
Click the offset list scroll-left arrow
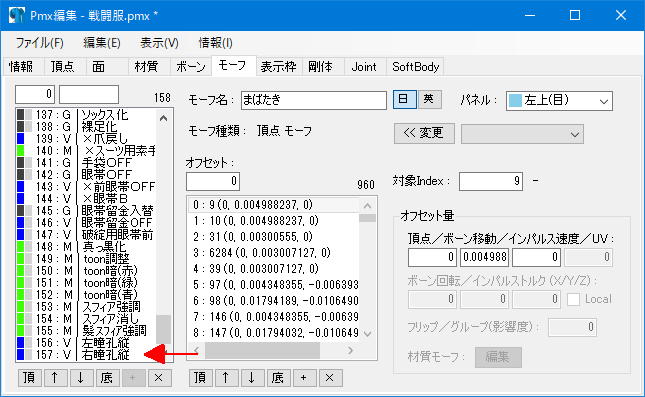pyautogui.click(x=197, y=351)
